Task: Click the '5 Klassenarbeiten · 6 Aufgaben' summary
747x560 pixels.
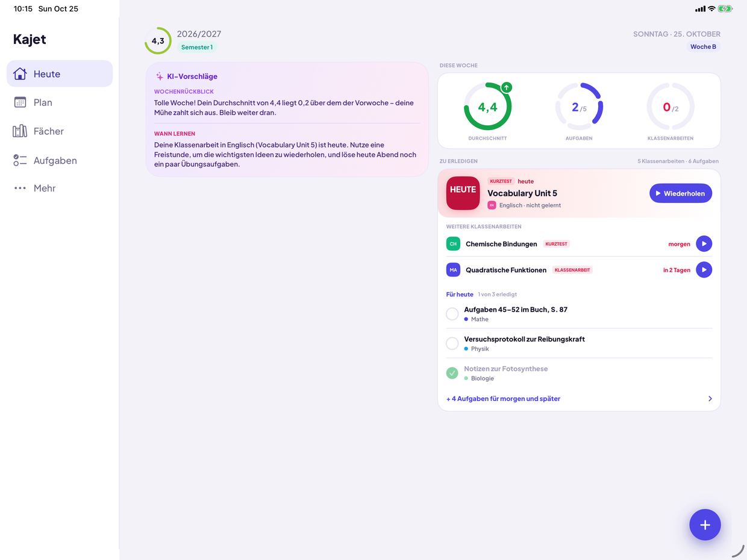Action: pyautogui.click(x=678, y=161)
